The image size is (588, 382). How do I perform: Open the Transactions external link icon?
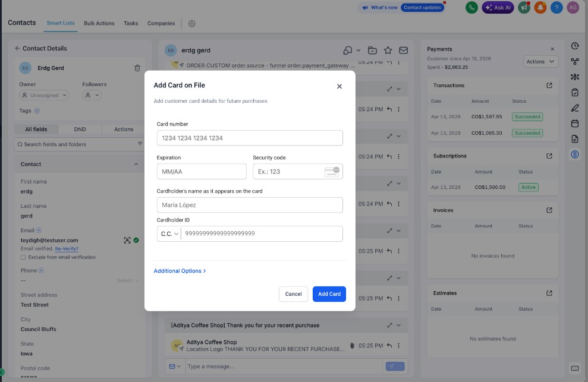coord(549,86)
